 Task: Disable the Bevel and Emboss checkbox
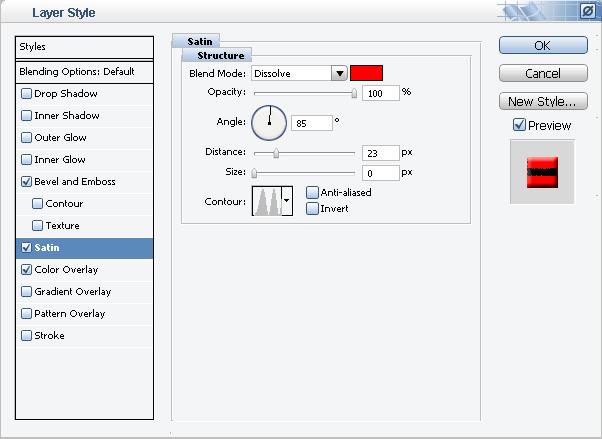point(27,182)
